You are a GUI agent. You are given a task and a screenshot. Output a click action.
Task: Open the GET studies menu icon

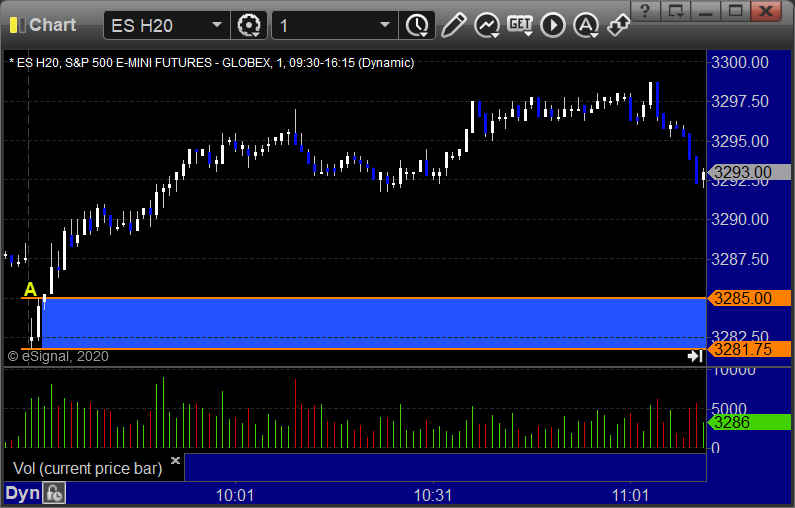tap(520, 25)
